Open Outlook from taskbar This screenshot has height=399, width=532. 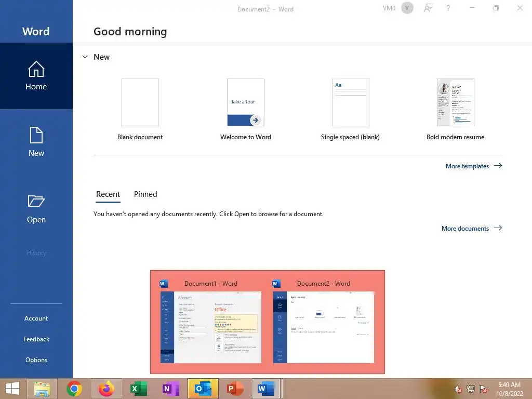pos(203,389)
